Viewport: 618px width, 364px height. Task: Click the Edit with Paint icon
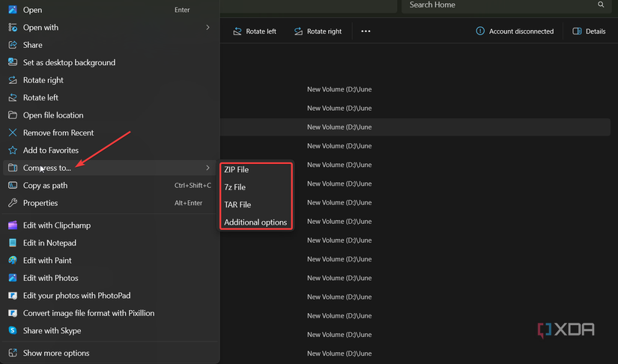(13, 261)
